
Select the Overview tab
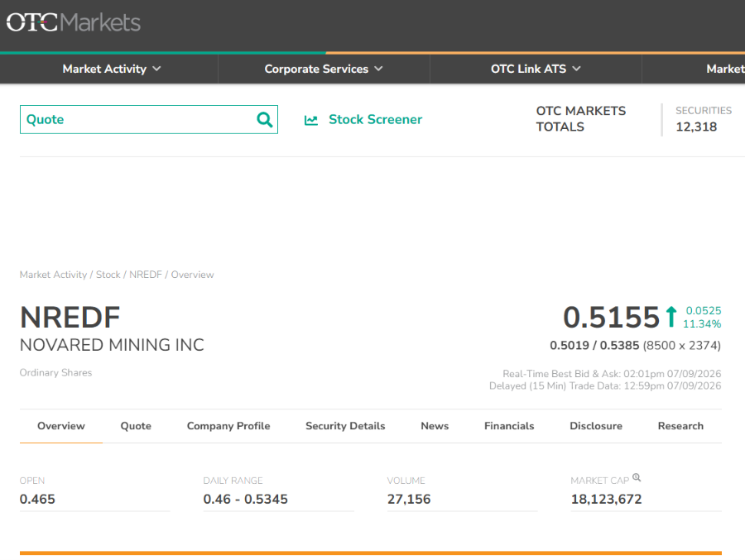pos(60,425)
